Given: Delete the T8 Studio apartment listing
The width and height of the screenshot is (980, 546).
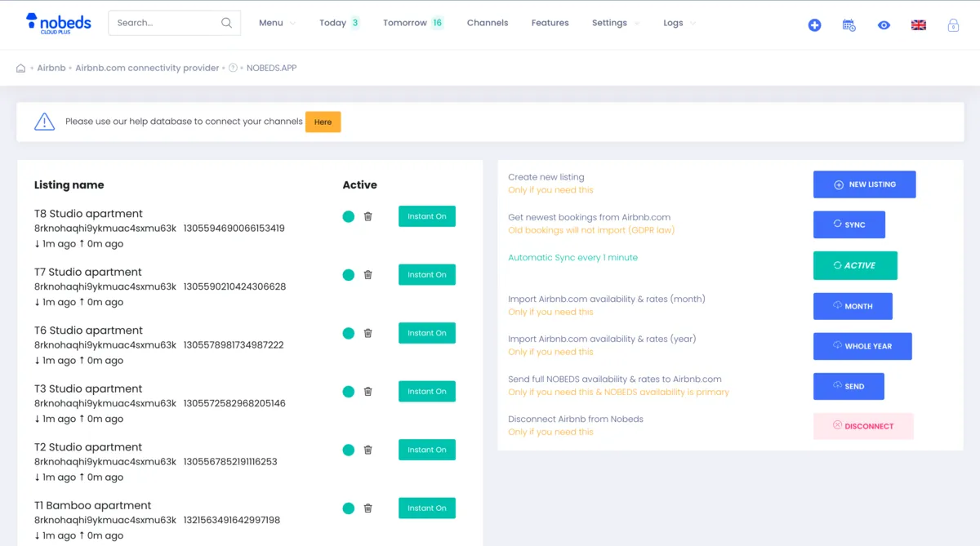Looking at the screenshot, I should tap(367, 216).
